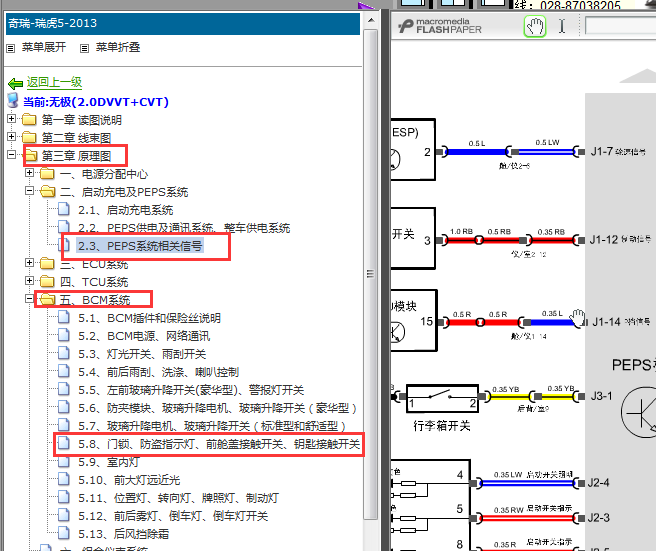The image size is (656, 551).
Task: Open 2.3、PEPS系统相关信号 page
Action: (x=140, y=246)
